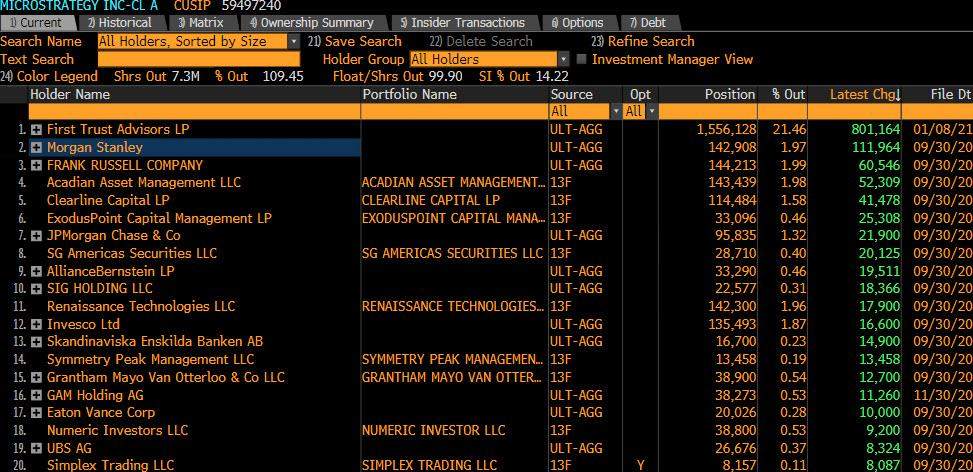Expand AllianceBernstein LP holder row
973x472 pixels.
36,271
